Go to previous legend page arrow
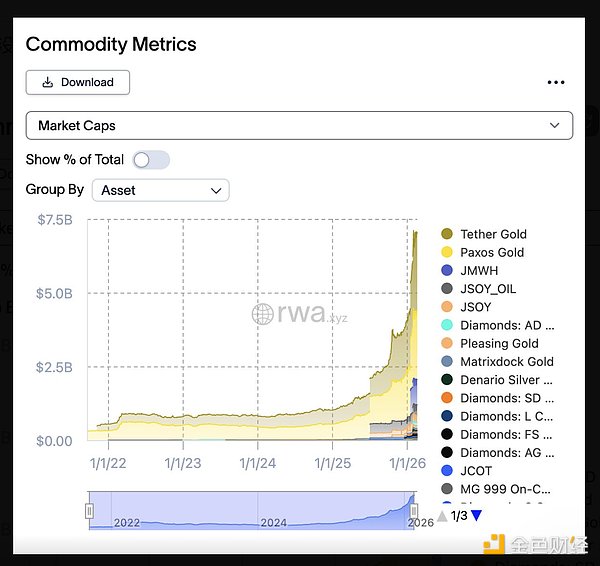 pos(442,516)
